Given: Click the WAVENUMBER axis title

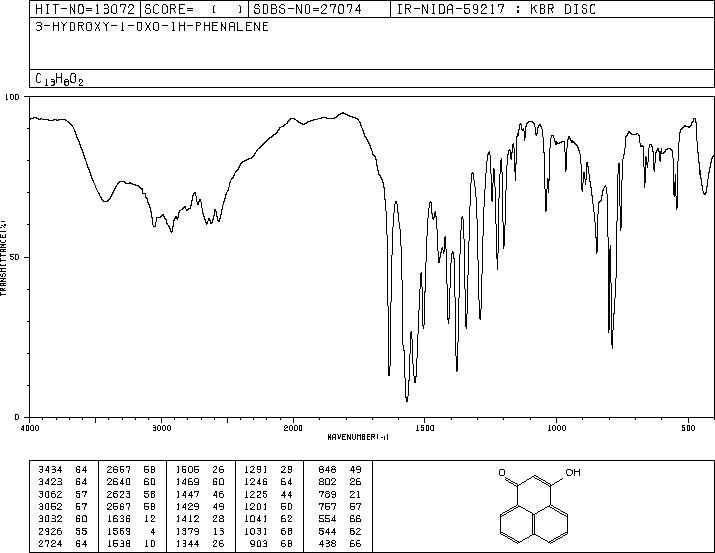Looking at the screenshot, I should (x=358, y=437).
